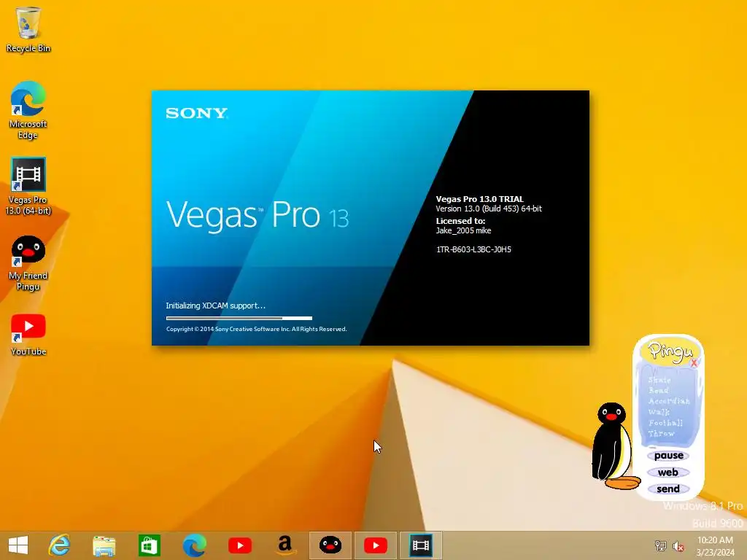Launch Vegas Pro 13.0 (64-bit) desktop shortcut
747x560 pixels.
pos(28,186)
